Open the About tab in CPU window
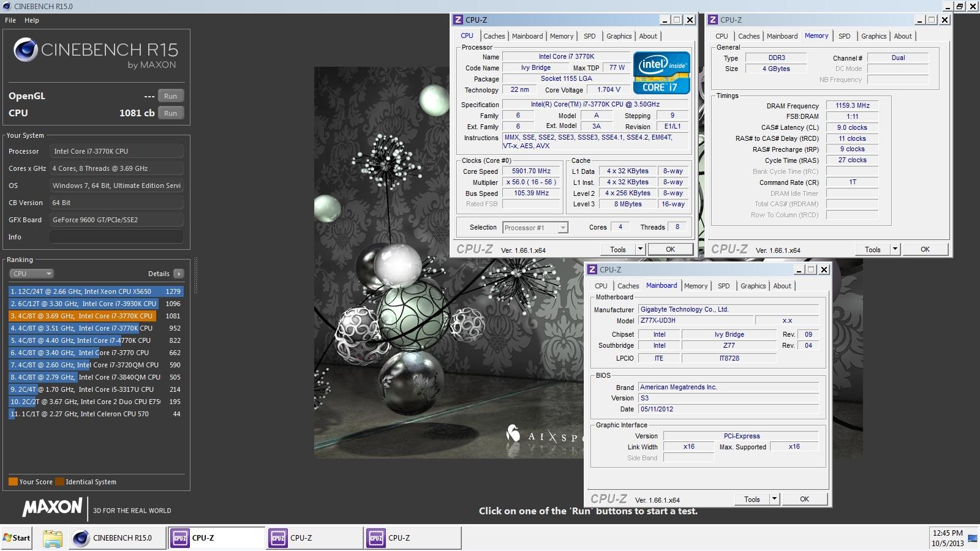The height and width of the screenshot is (551, 980). tap(648, 36)
